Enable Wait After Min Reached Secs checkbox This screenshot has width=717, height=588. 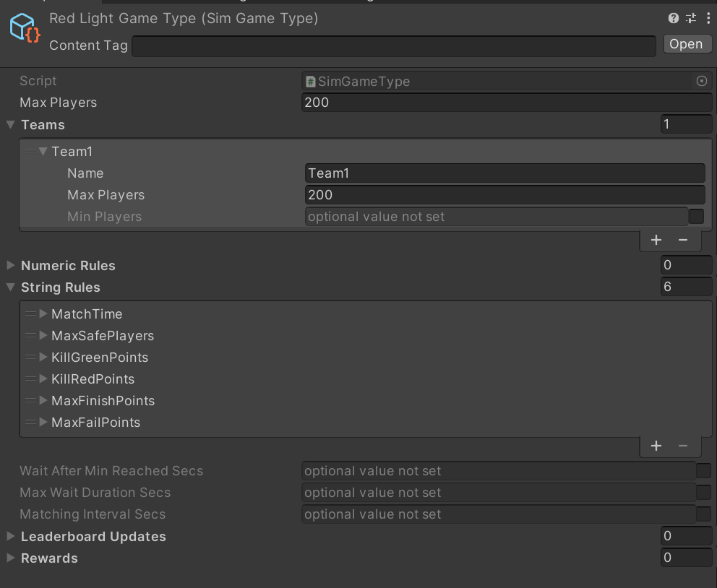point(703,471)
